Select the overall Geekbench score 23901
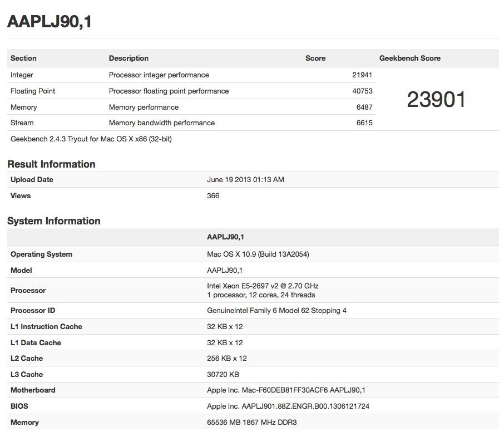 pos(436,100)
